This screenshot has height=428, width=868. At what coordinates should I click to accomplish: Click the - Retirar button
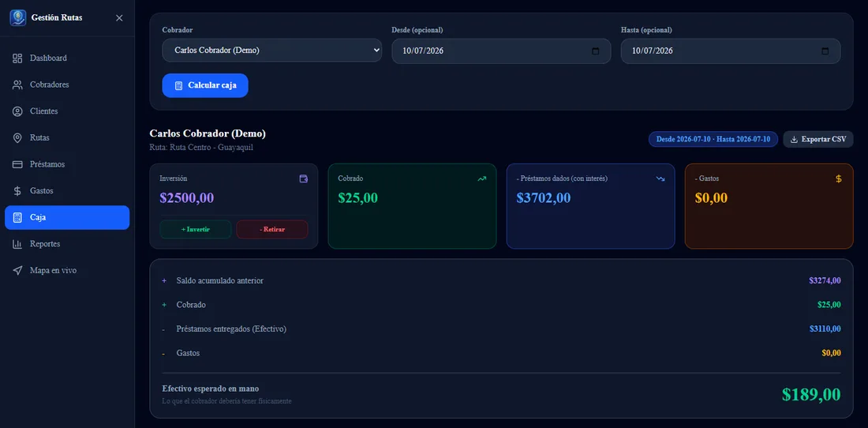(271, 229)
